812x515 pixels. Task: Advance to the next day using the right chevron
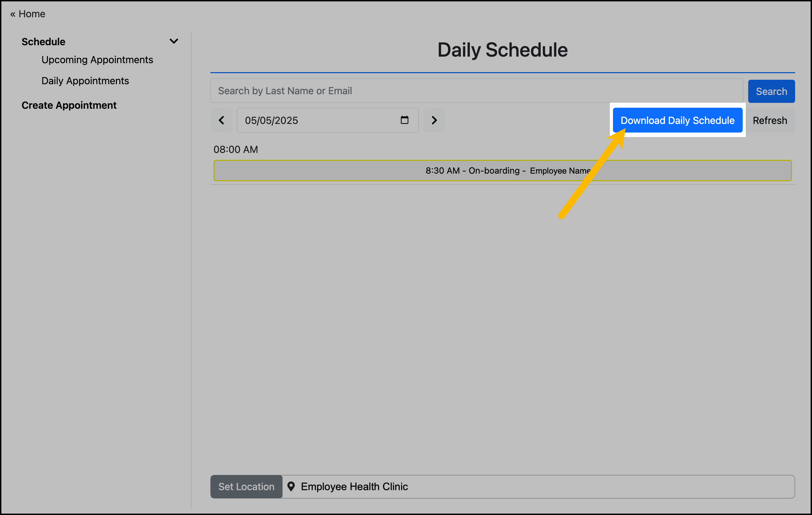tap(434, 120)
